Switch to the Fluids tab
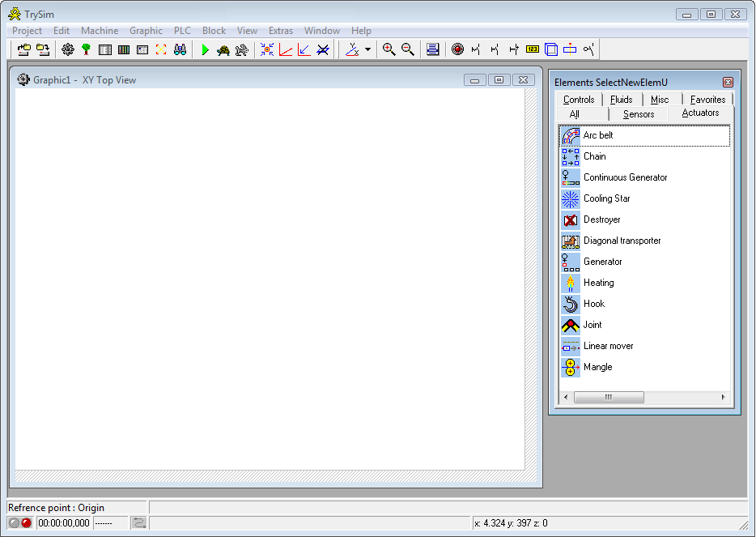The width and height of the screenshot is (756, 537). tap(622, 100)
